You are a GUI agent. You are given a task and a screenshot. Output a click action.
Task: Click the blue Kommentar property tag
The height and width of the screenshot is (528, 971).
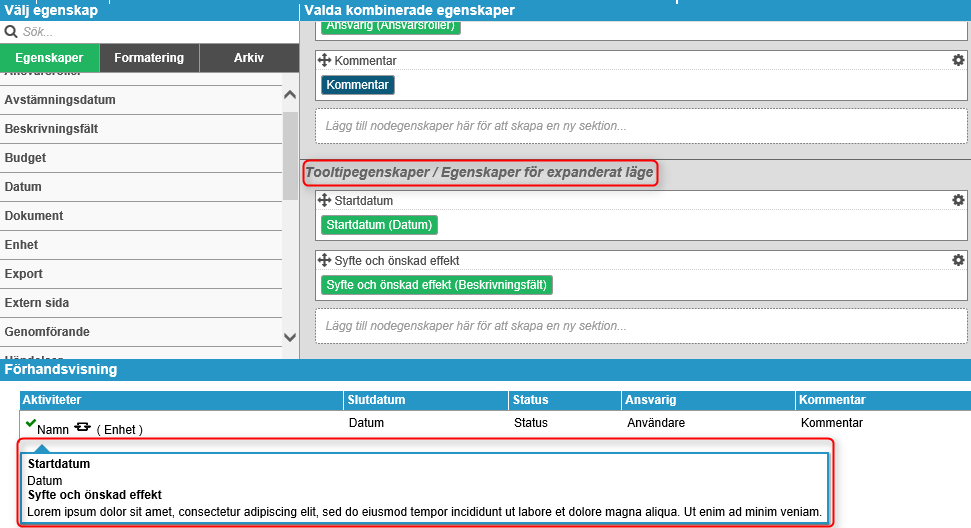pyautogui.click(x=357, y=85)
